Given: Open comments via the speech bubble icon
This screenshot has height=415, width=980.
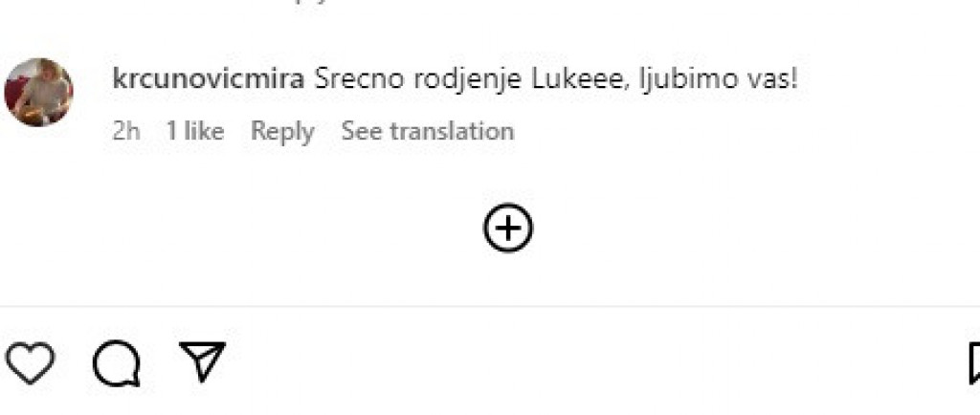Looking at the screenshot, I should (x=117, y=363).
